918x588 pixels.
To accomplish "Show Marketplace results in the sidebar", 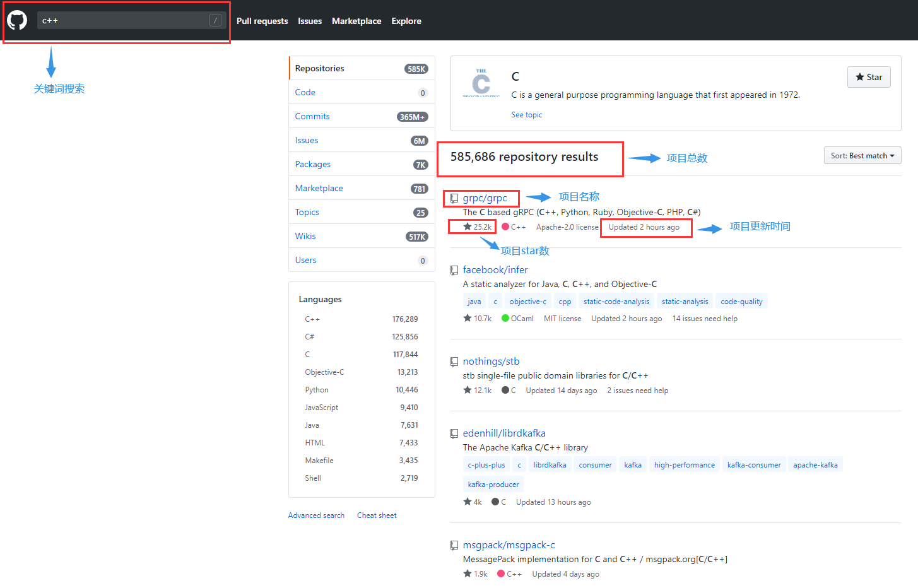I will [362, 188].
